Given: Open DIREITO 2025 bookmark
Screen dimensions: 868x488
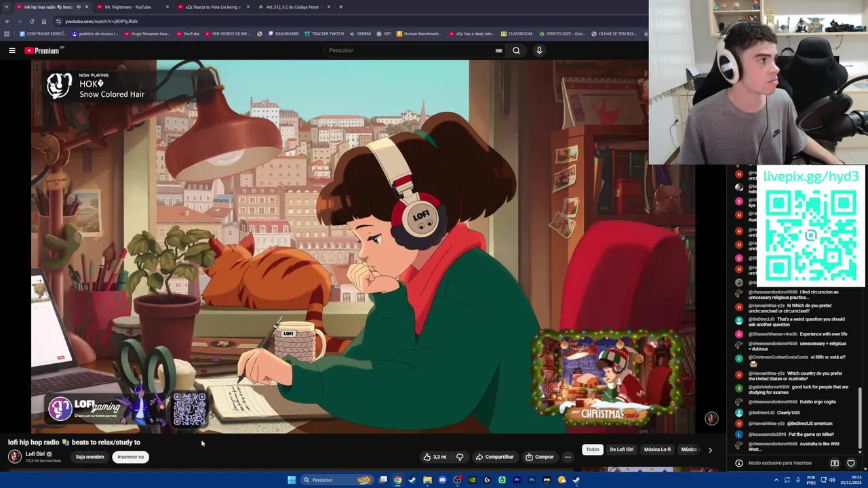Looking at the screenshot, I should tap(562, 34).
